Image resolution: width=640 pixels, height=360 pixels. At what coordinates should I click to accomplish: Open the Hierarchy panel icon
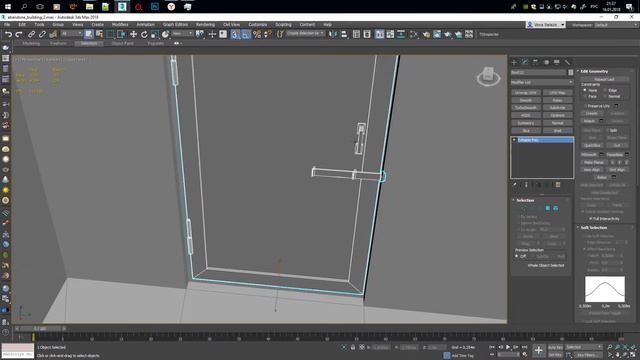[x=535, y=62]
